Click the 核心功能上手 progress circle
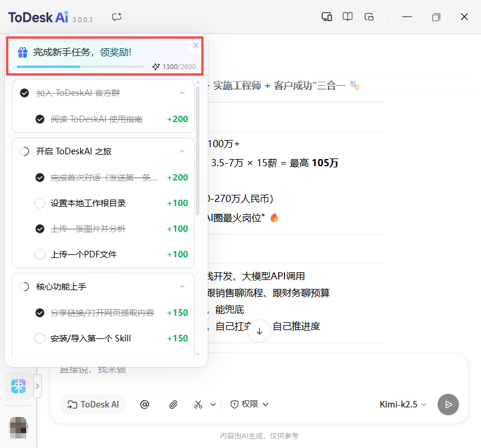 pos(24,287)
